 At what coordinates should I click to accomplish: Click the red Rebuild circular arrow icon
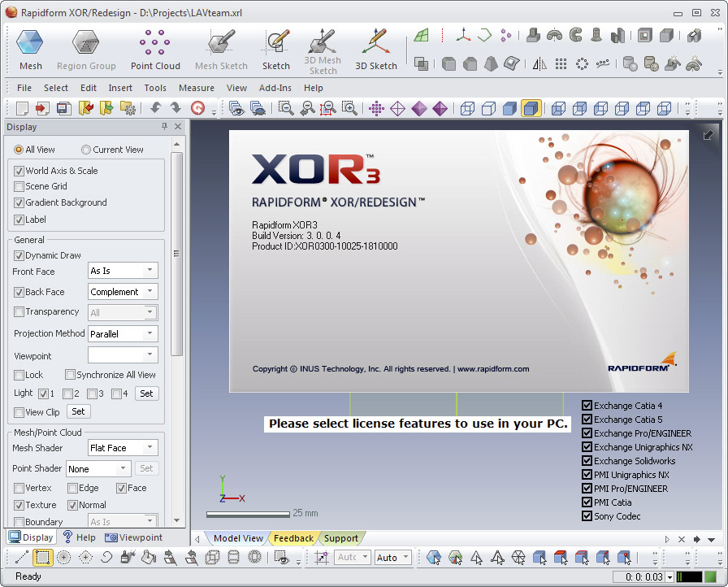coord(197,108)
